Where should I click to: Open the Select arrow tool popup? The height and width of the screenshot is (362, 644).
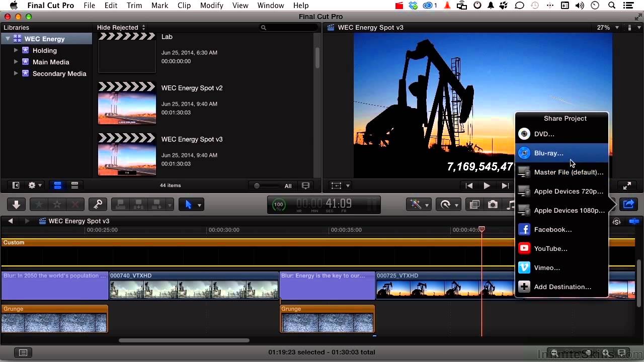191,205
